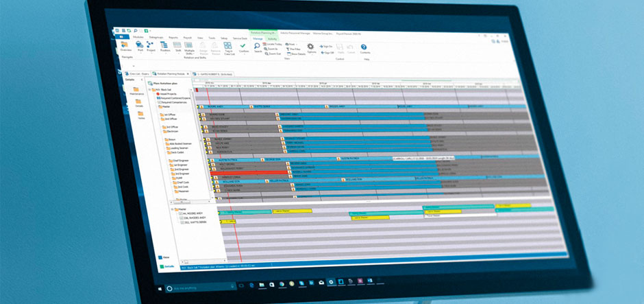
Task: Collapse the Master node in lower tree
Action: [173, 209]
